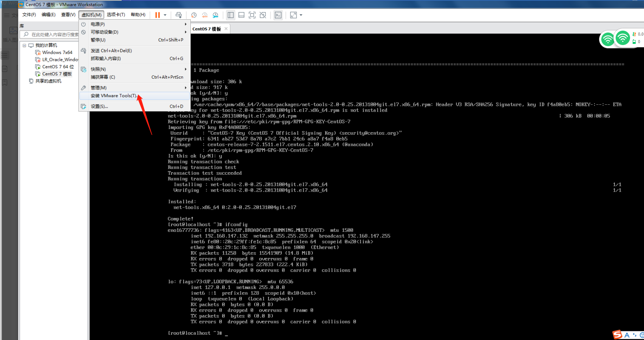Open the 帮助(H) menu
Image resolution: width=644 pixels, height=340 pixels.
(138, 15)
